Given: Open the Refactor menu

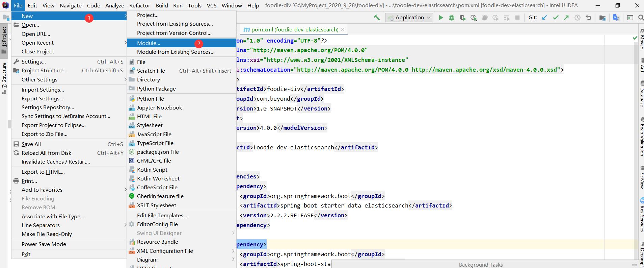Looking at the screenshot, I should pyautogui.click(x=139, y=5).
